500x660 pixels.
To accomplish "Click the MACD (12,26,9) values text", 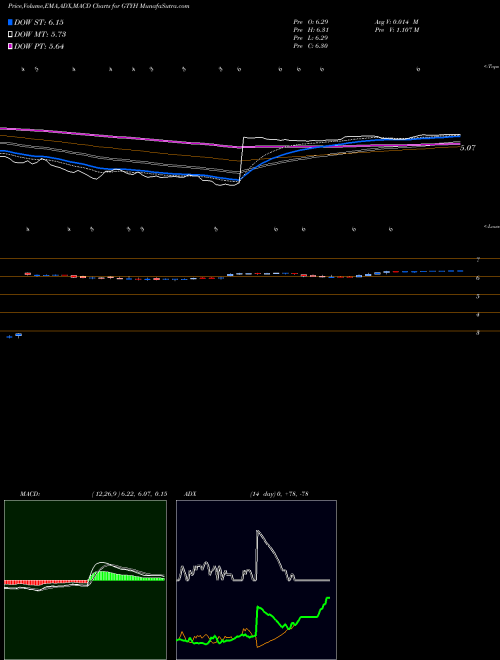I will click(129, 494).
